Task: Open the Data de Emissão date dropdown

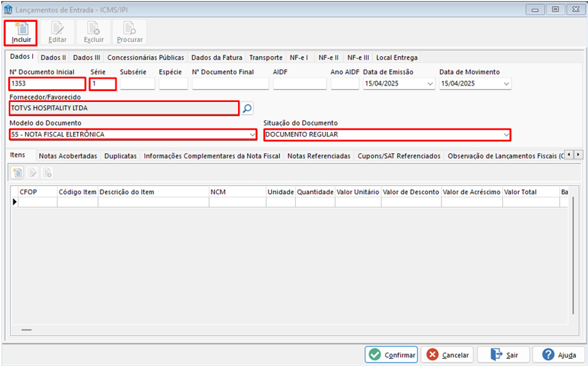Action: pos(430,84)
